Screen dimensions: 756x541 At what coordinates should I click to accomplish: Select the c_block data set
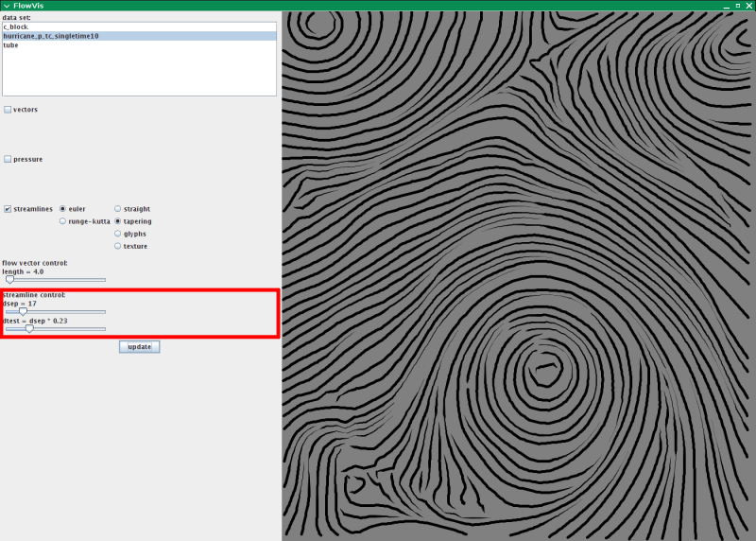pos(16,26)
